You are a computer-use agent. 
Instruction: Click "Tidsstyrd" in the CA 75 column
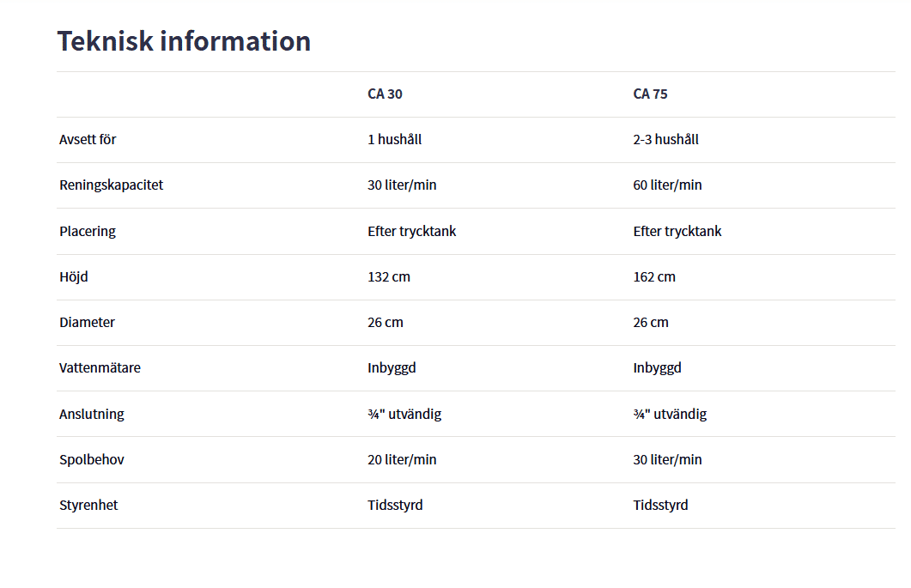point(660,506)
